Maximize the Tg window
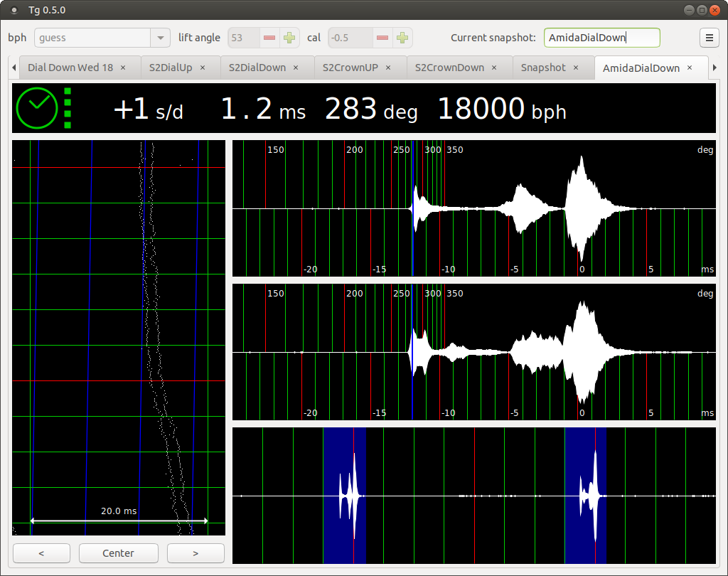Screen dimensions: 728x576 pyautogui.click(x=702, y=10)
